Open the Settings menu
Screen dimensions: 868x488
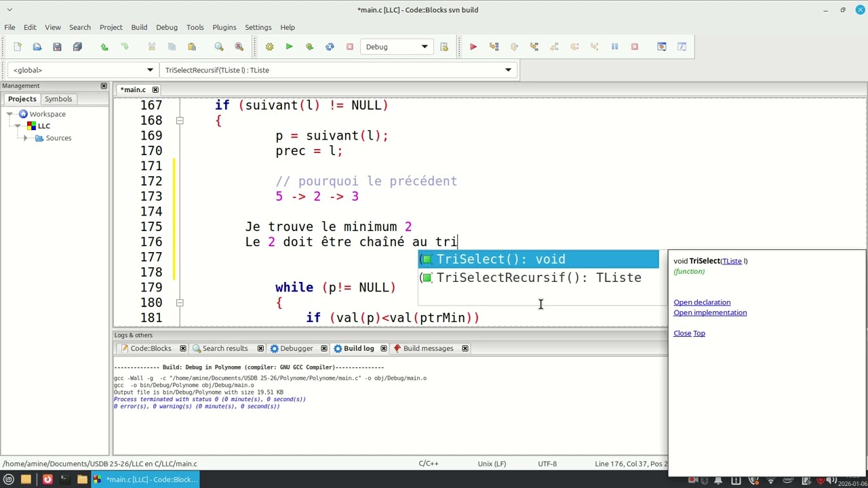(x=258, y=27)
